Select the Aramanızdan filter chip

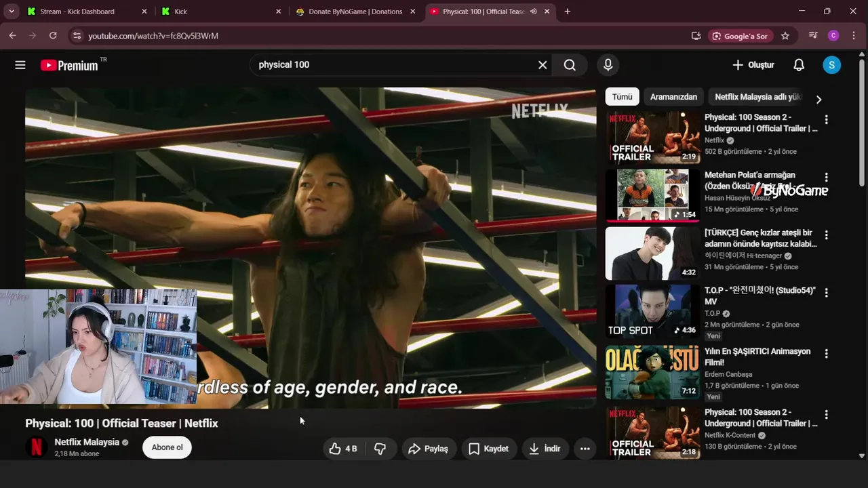[x=673, y=97]
